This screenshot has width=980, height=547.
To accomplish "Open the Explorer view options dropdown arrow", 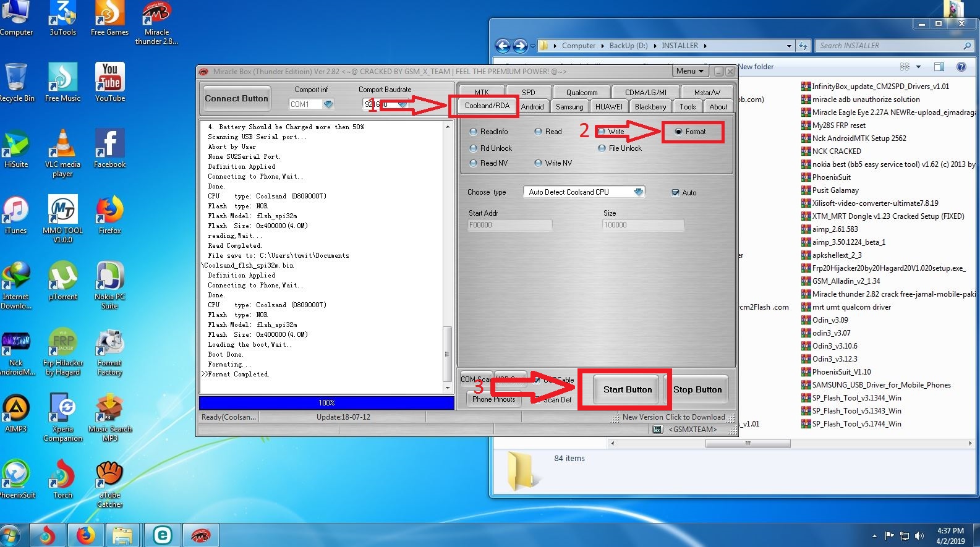I will [x=918, y=67].
